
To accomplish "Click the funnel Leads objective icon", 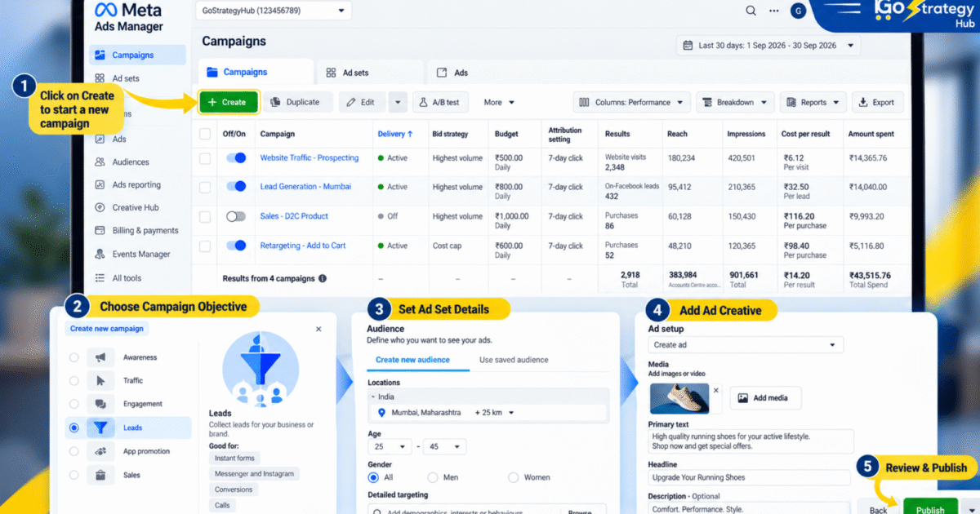I will (x=100, y=427).
